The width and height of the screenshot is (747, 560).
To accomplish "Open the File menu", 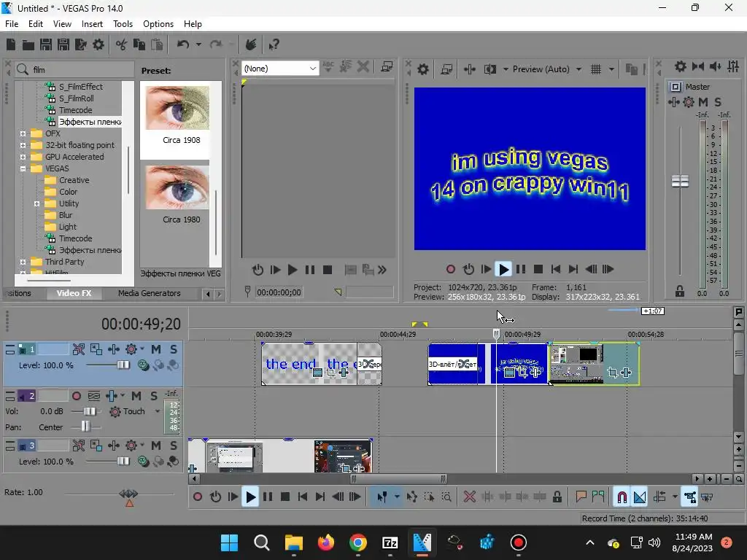I will click(x=12, y=24).
